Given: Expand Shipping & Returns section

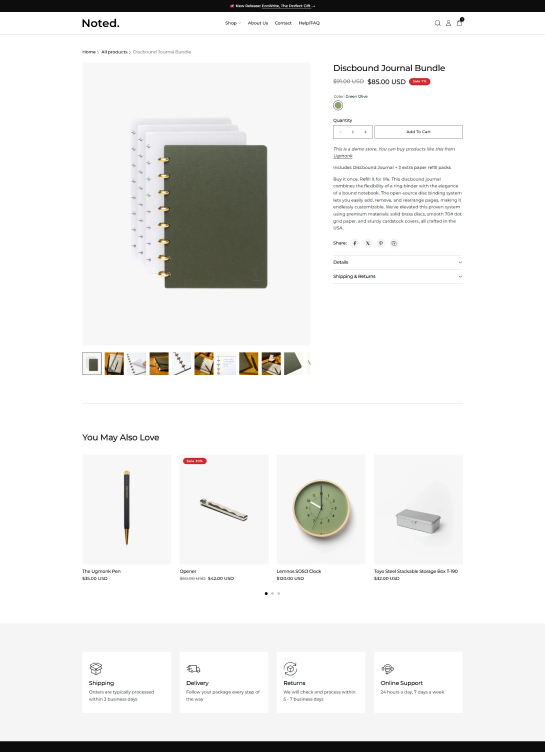Looking at the screenshot, I should 398,276.
